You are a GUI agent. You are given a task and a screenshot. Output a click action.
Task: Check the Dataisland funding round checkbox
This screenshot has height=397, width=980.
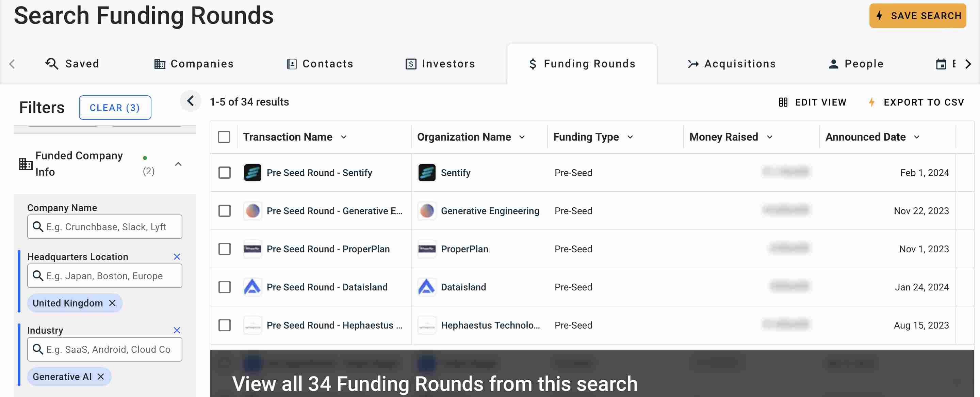[224, 287]
